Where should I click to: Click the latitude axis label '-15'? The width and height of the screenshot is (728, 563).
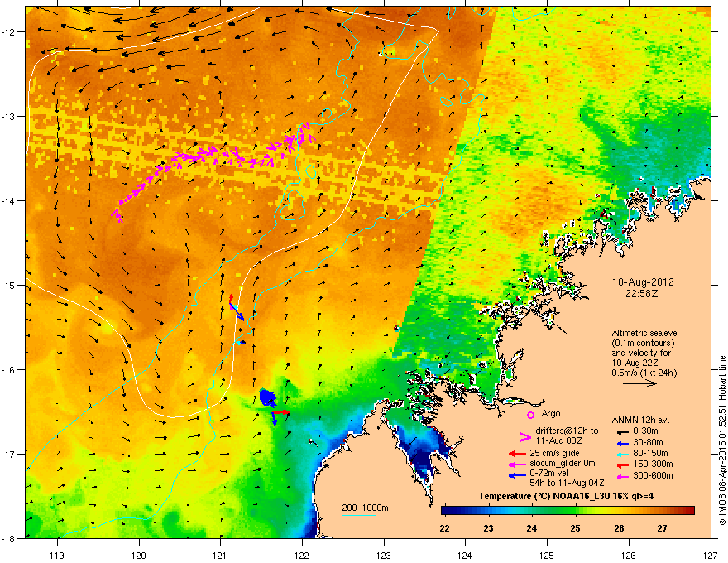pos(8,285)
